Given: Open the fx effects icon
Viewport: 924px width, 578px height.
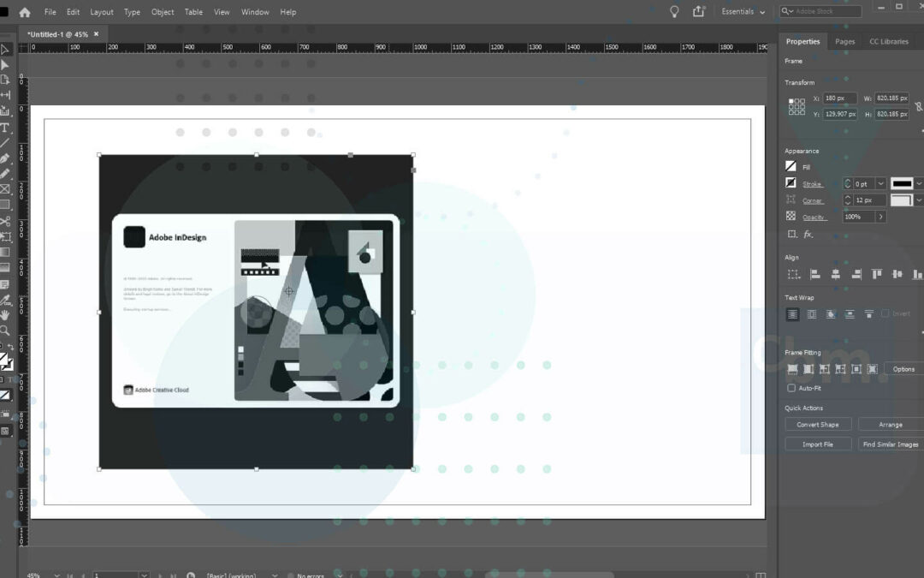Looking at the screenshot, I should [808, 234].
